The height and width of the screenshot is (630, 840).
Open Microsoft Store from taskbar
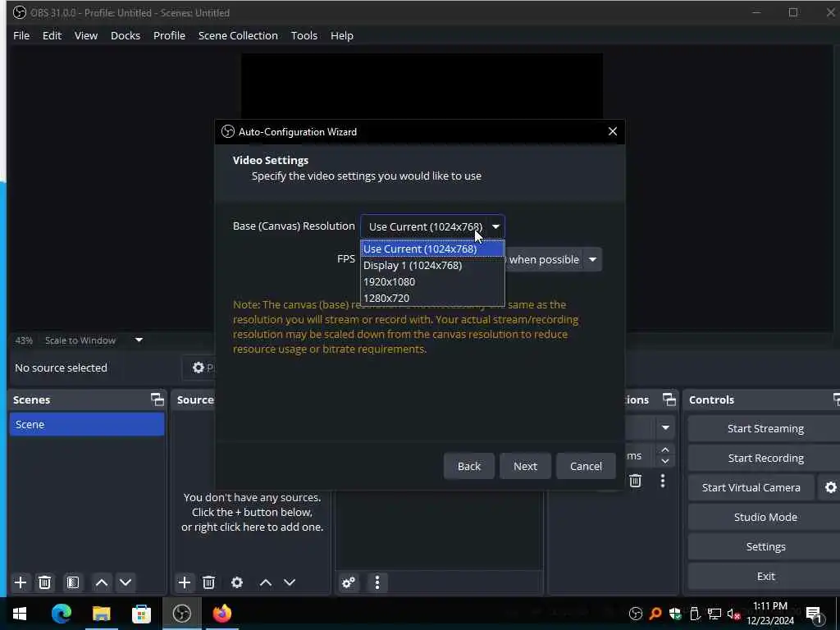click(141, 614)
